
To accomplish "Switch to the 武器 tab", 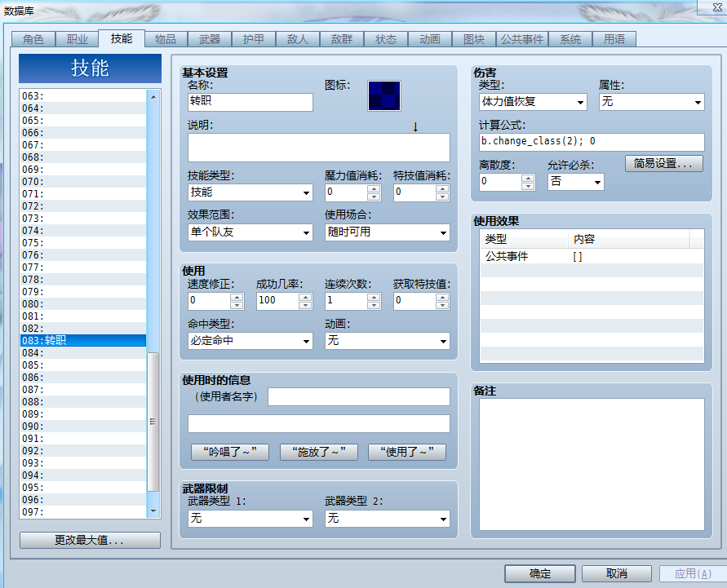I will 210,39.
